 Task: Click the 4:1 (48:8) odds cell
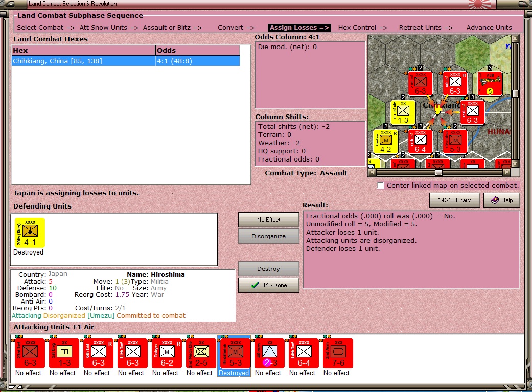pyautogui.click(x=198, y=61)
